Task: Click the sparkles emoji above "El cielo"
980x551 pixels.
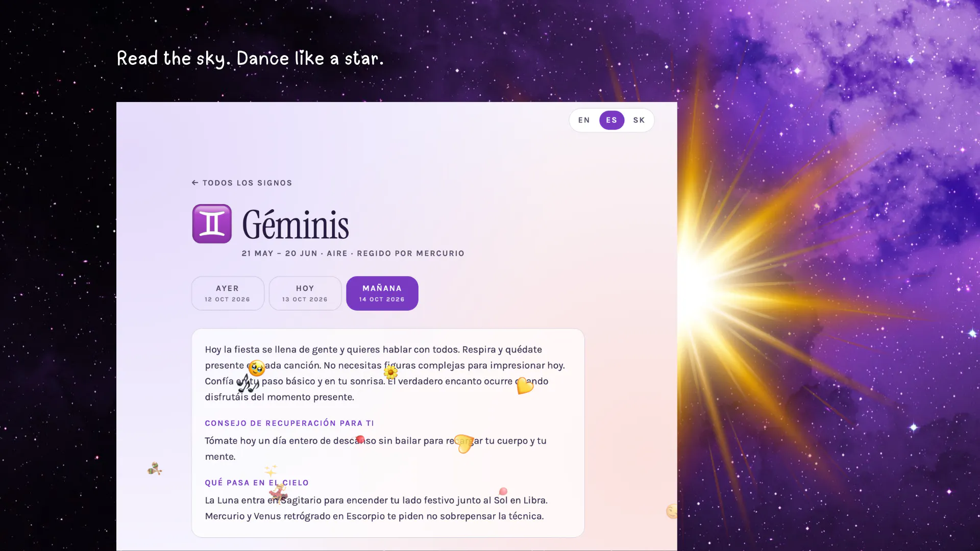Action: 271,470
